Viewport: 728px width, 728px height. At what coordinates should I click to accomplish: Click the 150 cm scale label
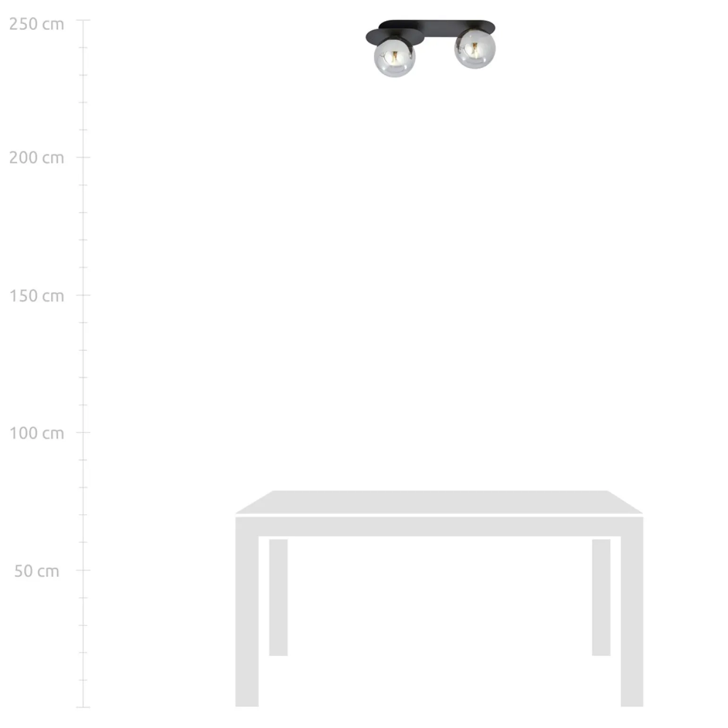(x=36, y=296)
